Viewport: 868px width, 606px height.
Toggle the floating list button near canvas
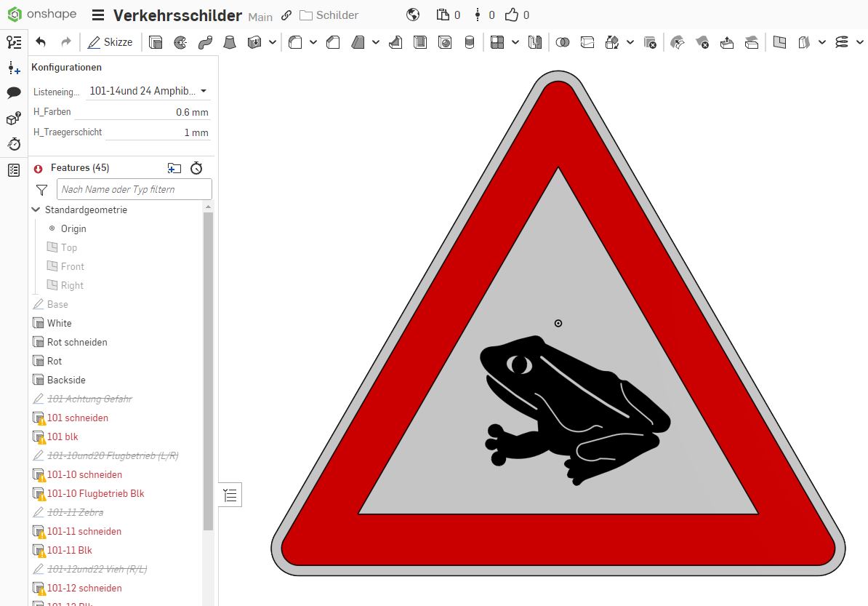coord(230,496)
